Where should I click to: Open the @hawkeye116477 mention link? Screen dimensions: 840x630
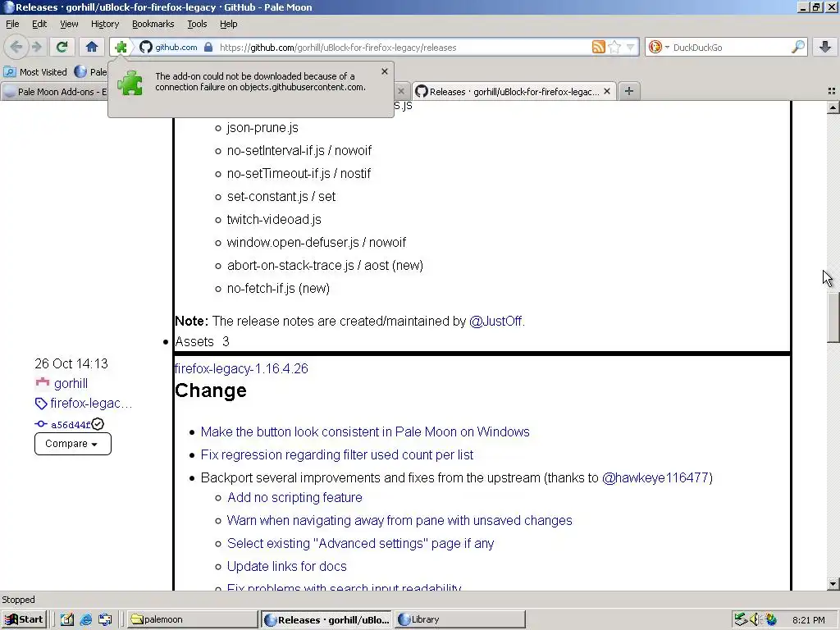(x=655, y=478)
